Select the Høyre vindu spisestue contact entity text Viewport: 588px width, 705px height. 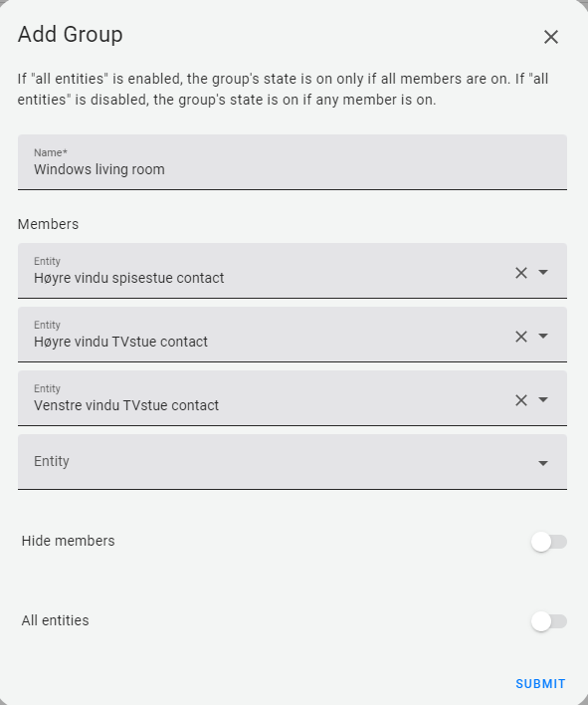pyautogui.click(x=129, y=278)
